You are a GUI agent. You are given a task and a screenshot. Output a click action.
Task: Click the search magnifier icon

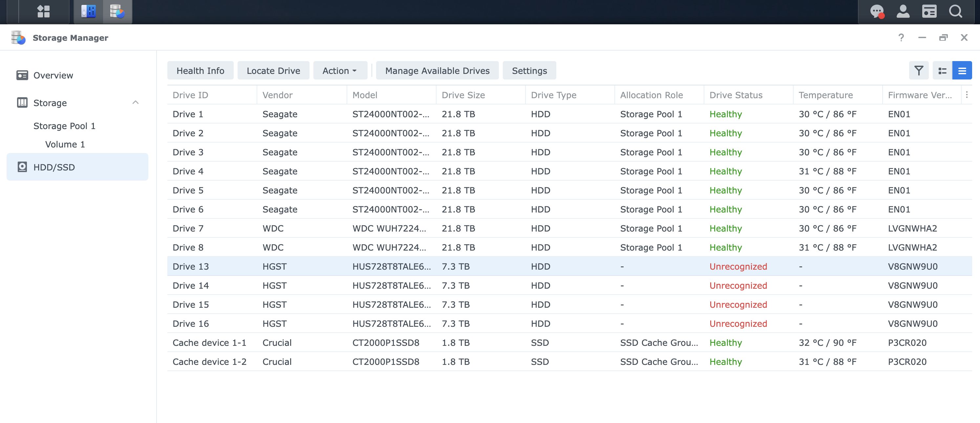click(955, 11)
